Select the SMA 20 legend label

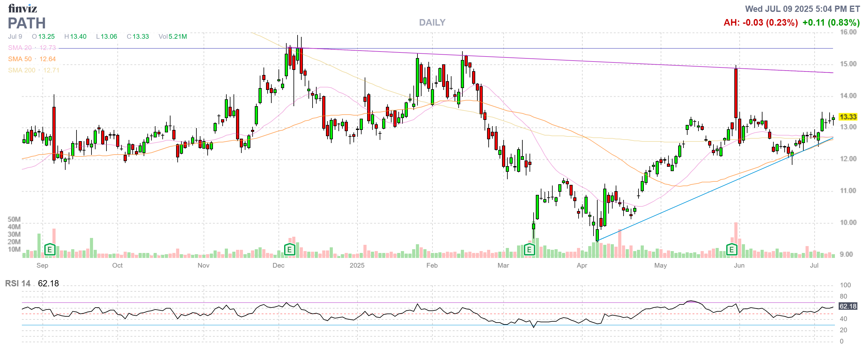coord(20,48)
